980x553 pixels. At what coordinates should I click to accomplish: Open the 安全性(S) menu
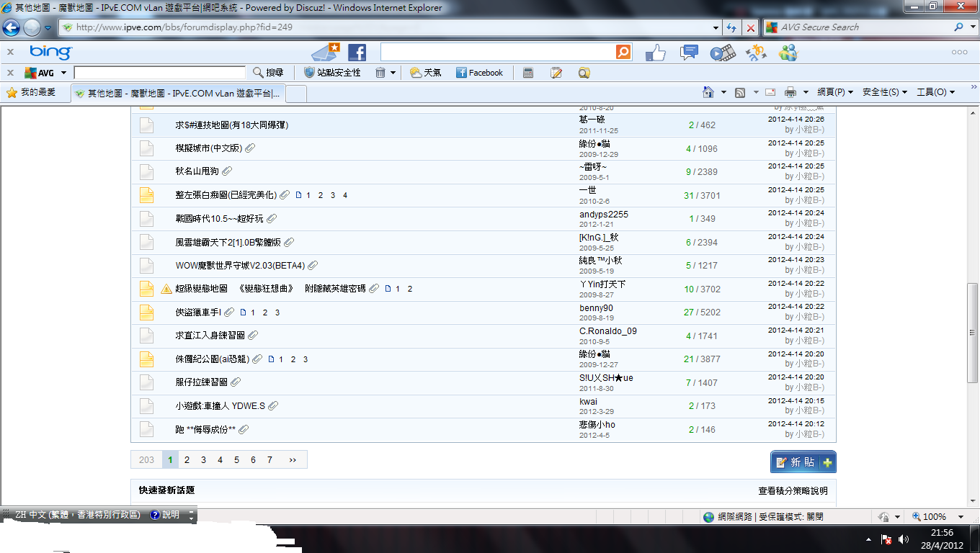[884, 92]
